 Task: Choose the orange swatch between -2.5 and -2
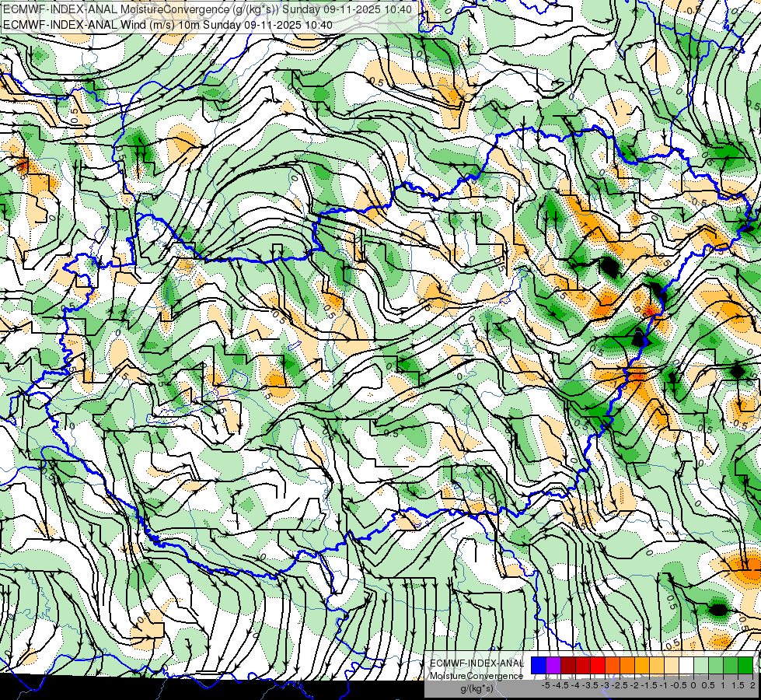click(x=627, y=666)
